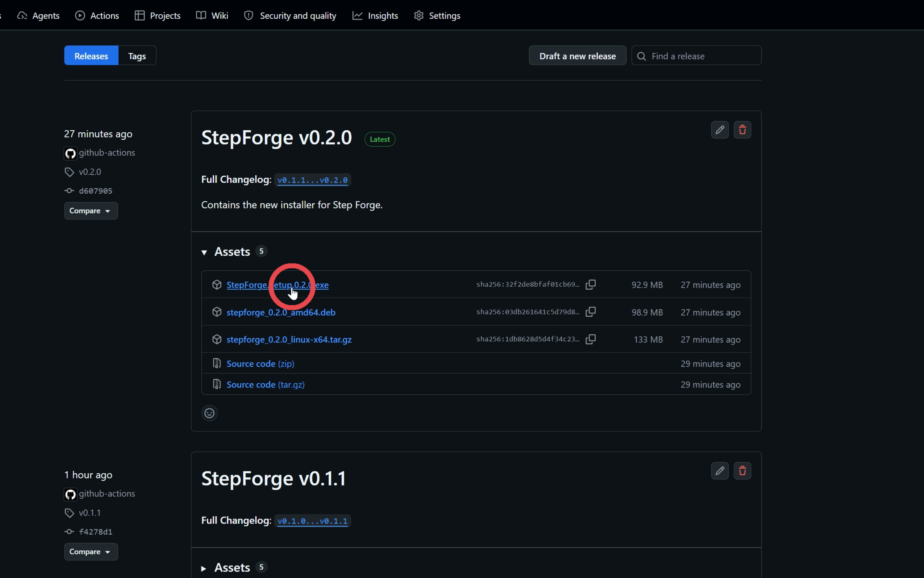Edit the StepForge v0.1.1 release (pencil icon)

pos(720,471)
